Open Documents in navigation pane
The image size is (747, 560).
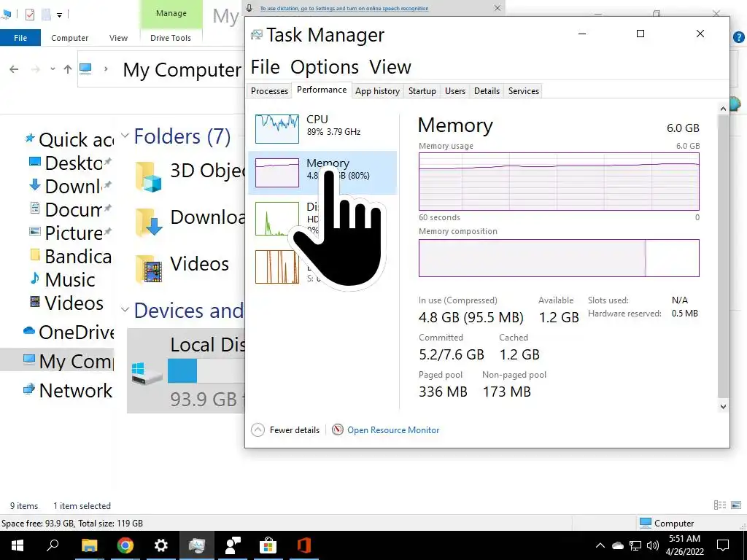click(71, 209)
